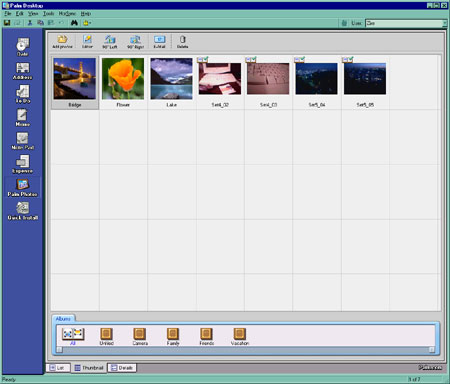Screen dimensions: 450x384
Task: Click the 'Ready' status bar text
Action: 9,379
